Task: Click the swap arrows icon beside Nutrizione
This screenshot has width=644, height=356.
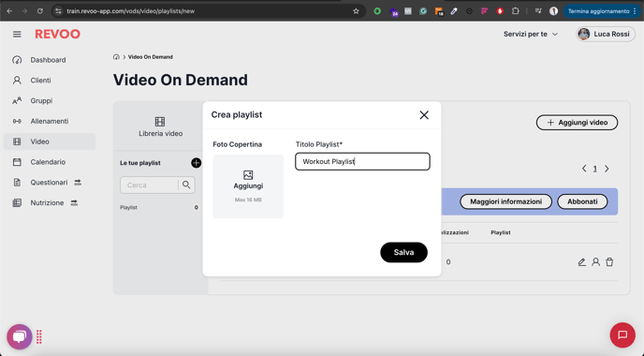Action: point(74,202)
